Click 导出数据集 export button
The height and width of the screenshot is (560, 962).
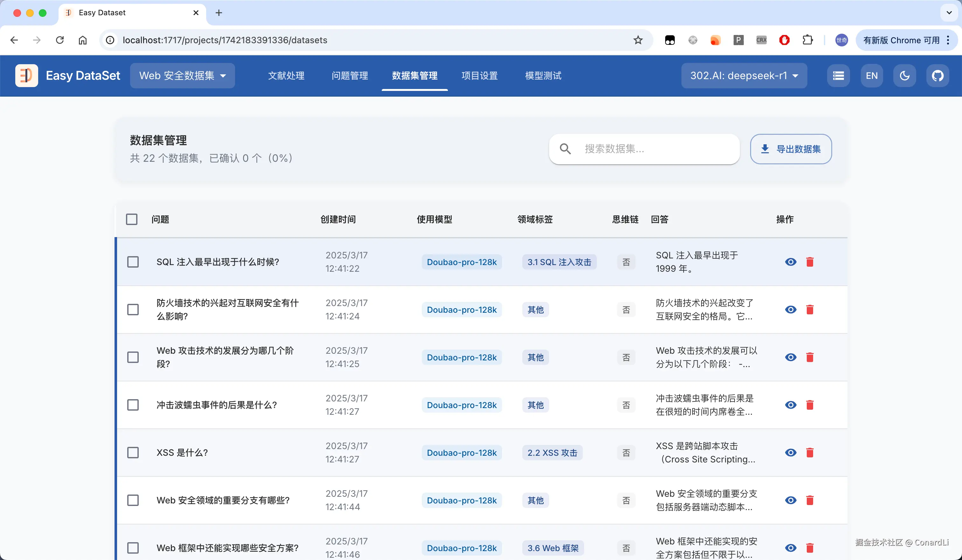click(x=791, y=149)
